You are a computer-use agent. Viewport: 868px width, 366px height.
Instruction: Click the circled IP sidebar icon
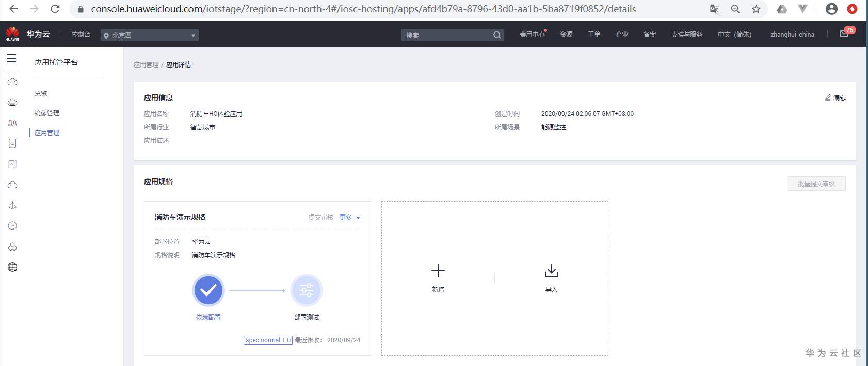[12, 226]
